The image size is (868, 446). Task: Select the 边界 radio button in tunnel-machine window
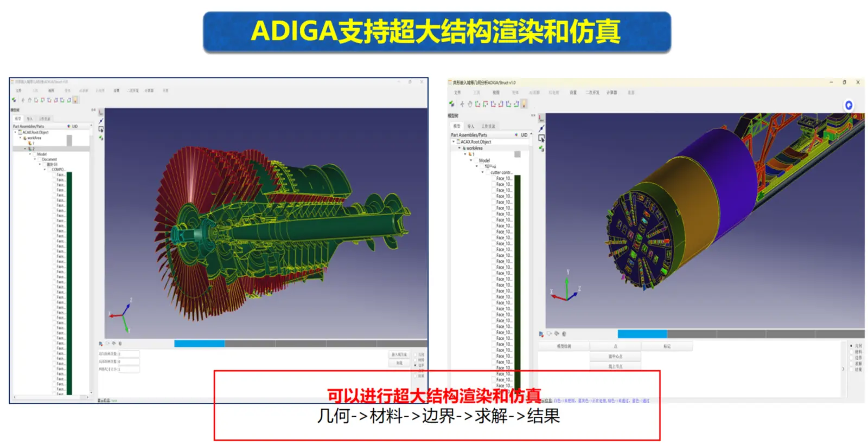point(851,358)
